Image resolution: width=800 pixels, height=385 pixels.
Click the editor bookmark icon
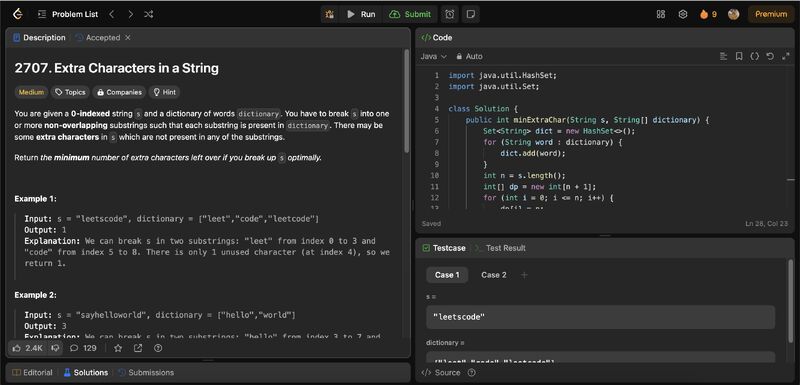point(739,56)
